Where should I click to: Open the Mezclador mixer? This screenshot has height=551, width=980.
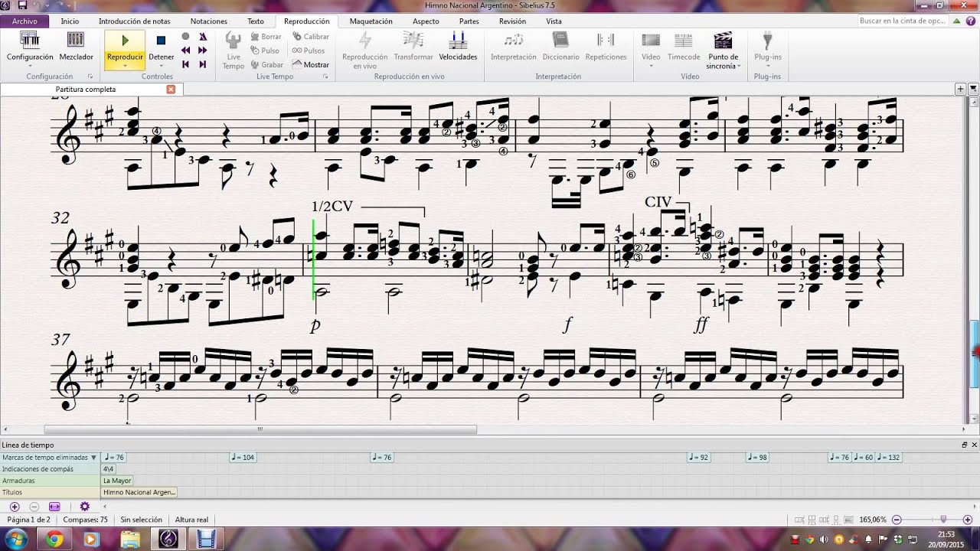76,46
